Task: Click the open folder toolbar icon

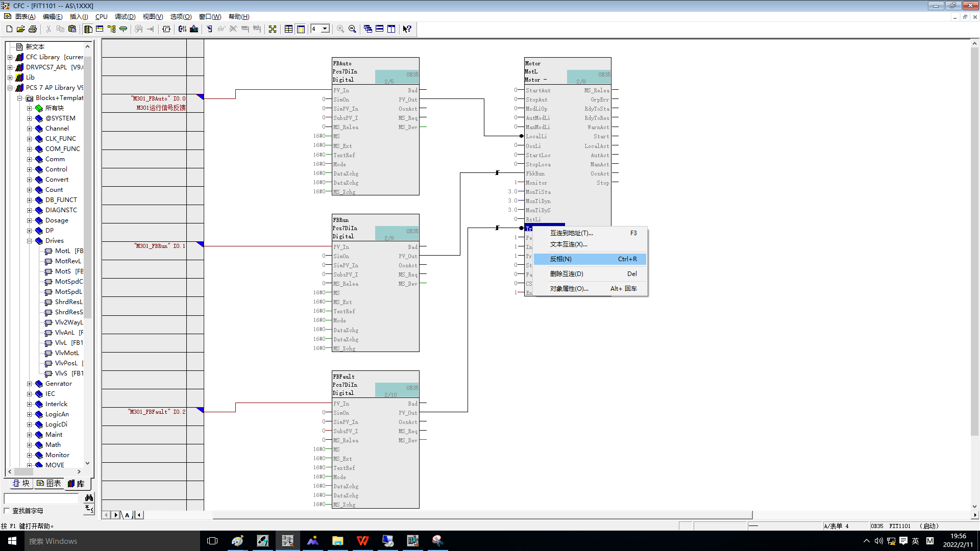Action: pos(21,29)
